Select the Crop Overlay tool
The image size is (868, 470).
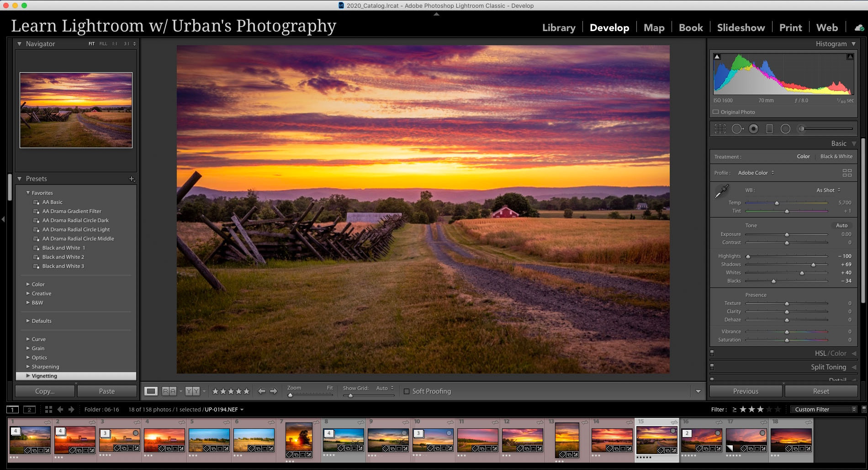click(x=720, y=129)
